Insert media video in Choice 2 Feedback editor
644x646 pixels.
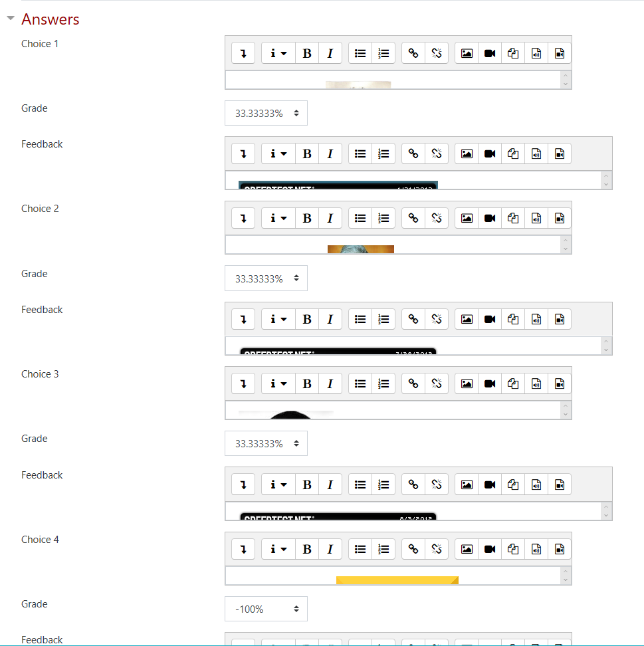click(490, 319)
